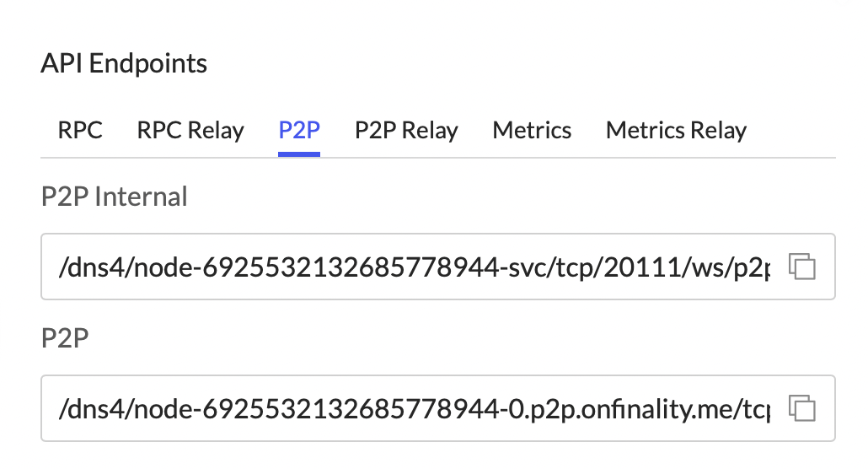
Task: Copy the onfinality.me P2P endpoint address
Action: [802, 409]
